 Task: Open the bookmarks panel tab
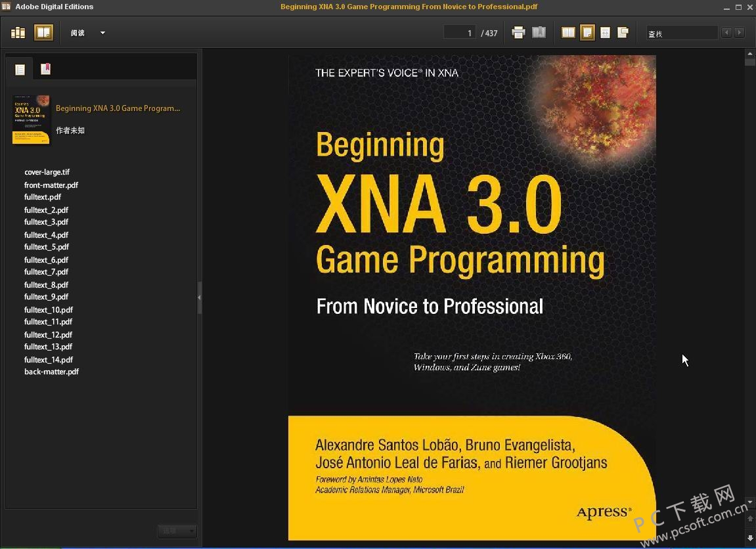[45, 69]
